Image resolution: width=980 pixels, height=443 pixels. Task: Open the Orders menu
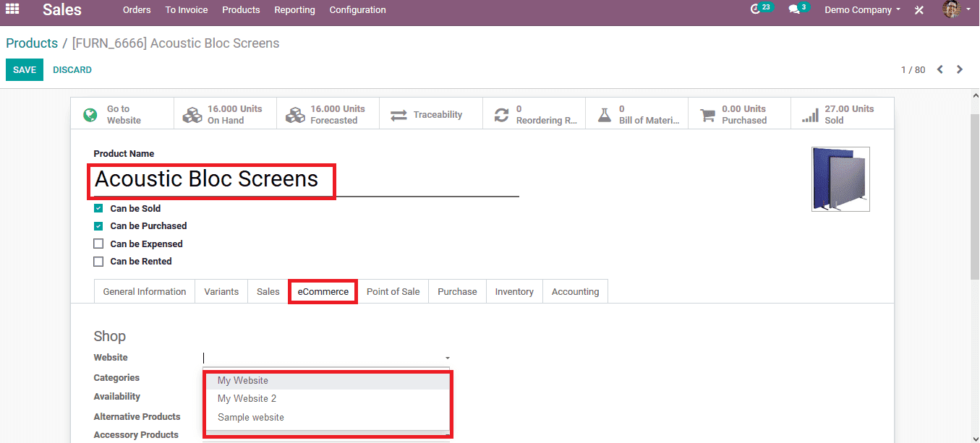click(x=137, y=10)
